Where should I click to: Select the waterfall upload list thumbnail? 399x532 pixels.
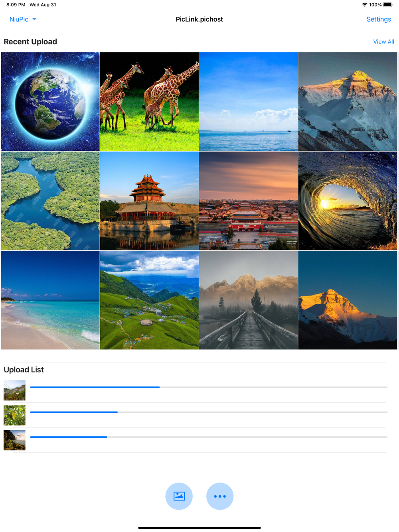point(14,440)
